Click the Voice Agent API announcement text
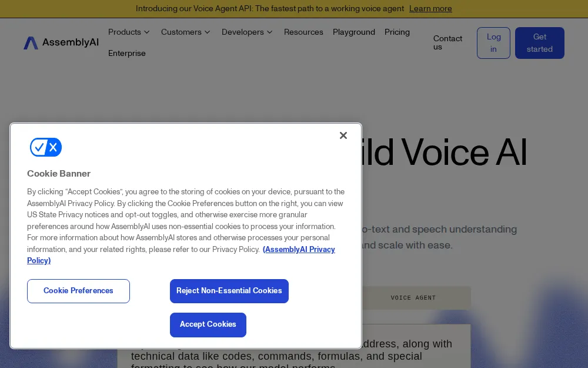588x368 pixels. pyautogui.click(x=270, y=9)
